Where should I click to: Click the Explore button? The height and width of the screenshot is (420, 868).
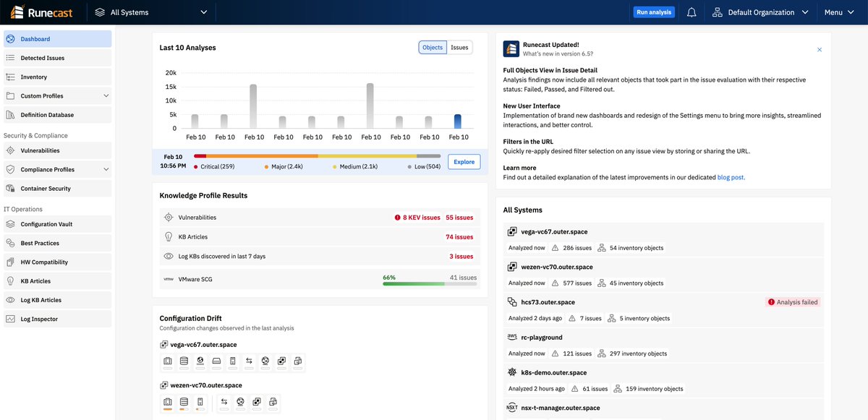click(x=464, y=162)
